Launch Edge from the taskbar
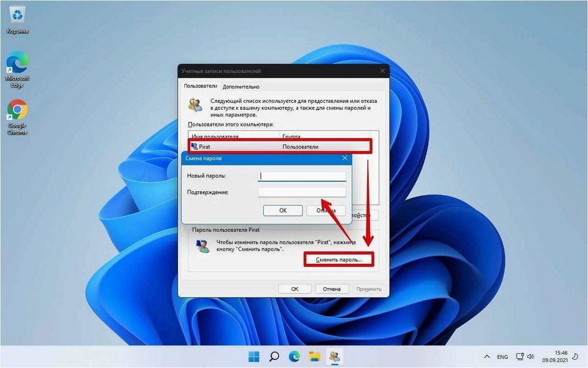 click(295, 356)
